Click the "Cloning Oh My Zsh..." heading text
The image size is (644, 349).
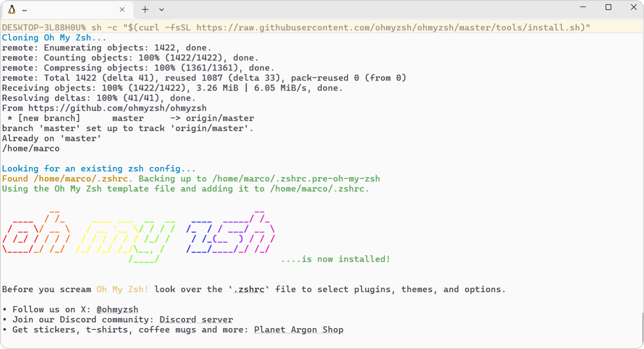tap(54, 38)
